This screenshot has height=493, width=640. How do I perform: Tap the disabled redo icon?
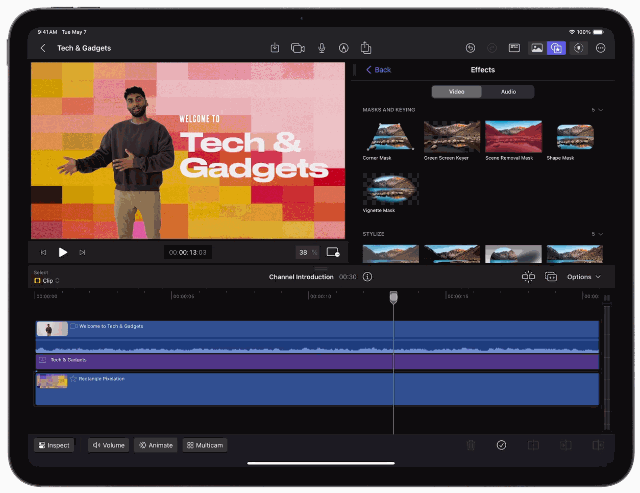pyautogui.click(x=492, y=48)
